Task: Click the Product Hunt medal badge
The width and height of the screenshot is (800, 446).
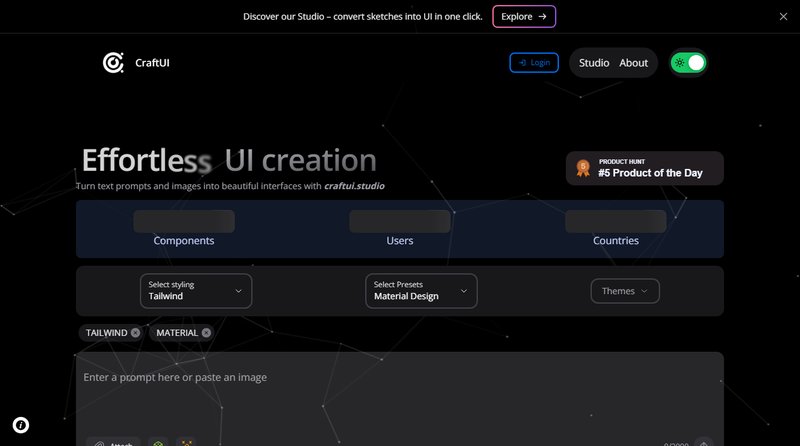Action: pyautogui.click(x=583, y=168)
